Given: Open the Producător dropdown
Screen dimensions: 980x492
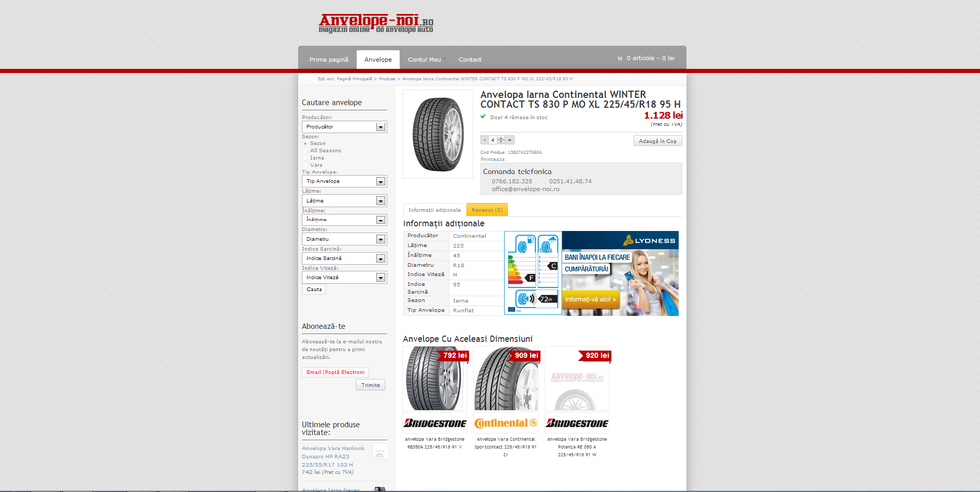Looking at the screenshot, I should coord(344,127).
